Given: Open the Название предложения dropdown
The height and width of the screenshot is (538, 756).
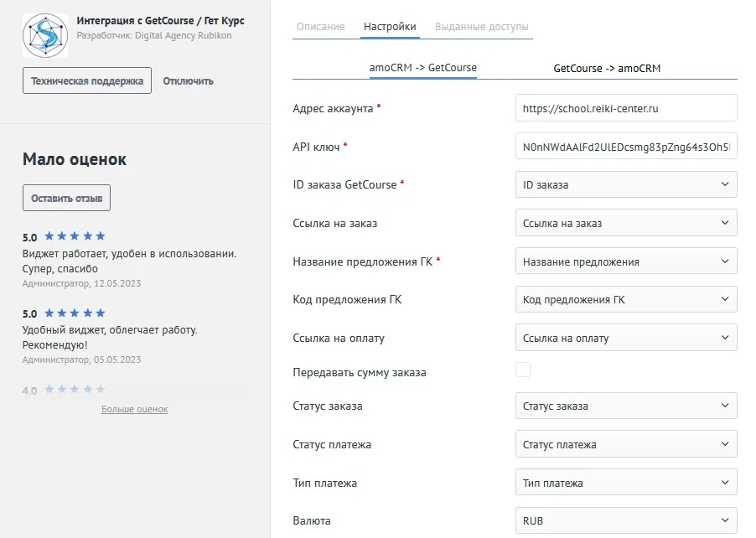Looking at the screenshot, I should 625,261.
